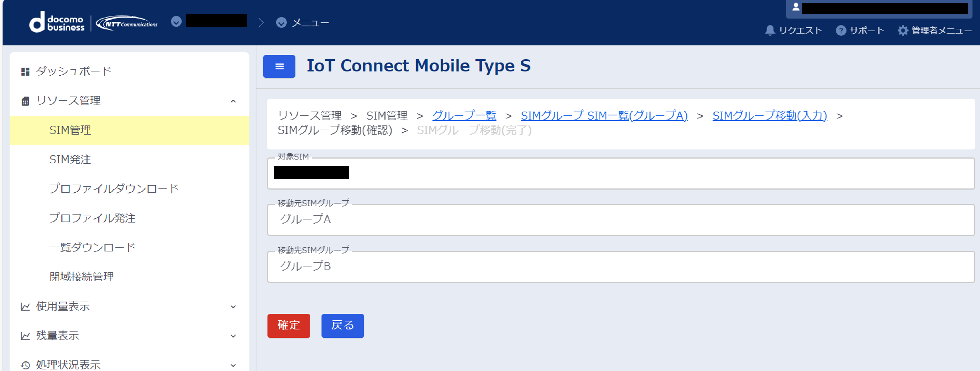This screenshot has width=980, height=371.
Task: Click the dashboard grid icon
Action: coord(25,71)
